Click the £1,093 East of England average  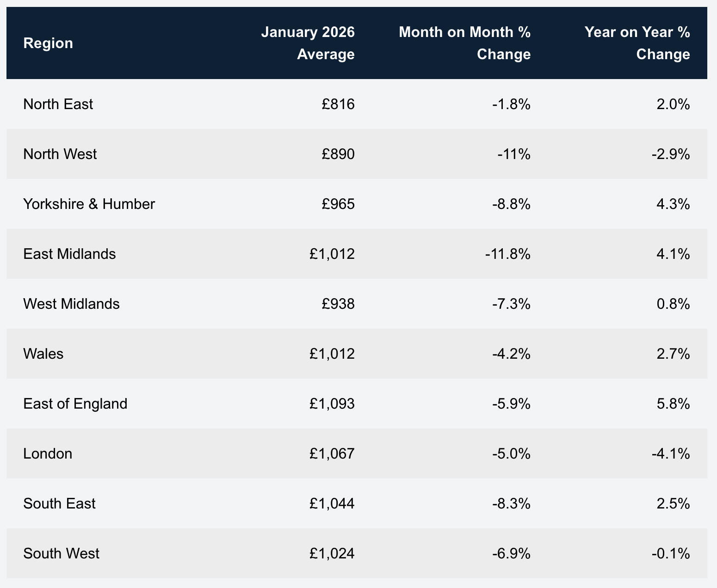[x=332, y=404]
